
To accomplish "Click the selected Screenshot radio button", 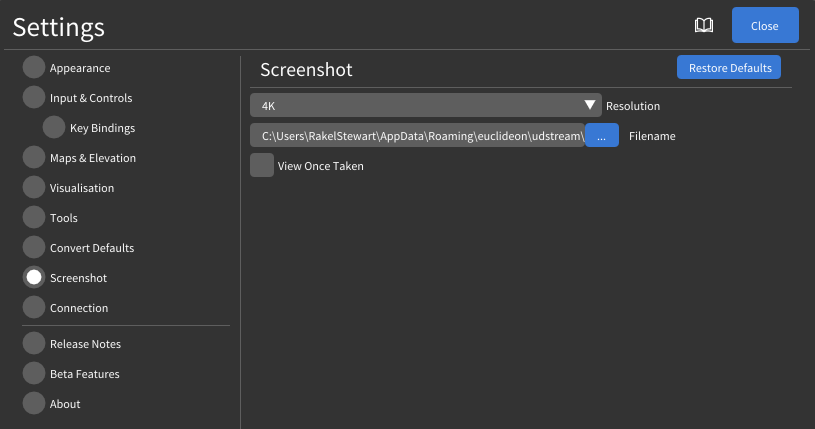I will (34, 278).
